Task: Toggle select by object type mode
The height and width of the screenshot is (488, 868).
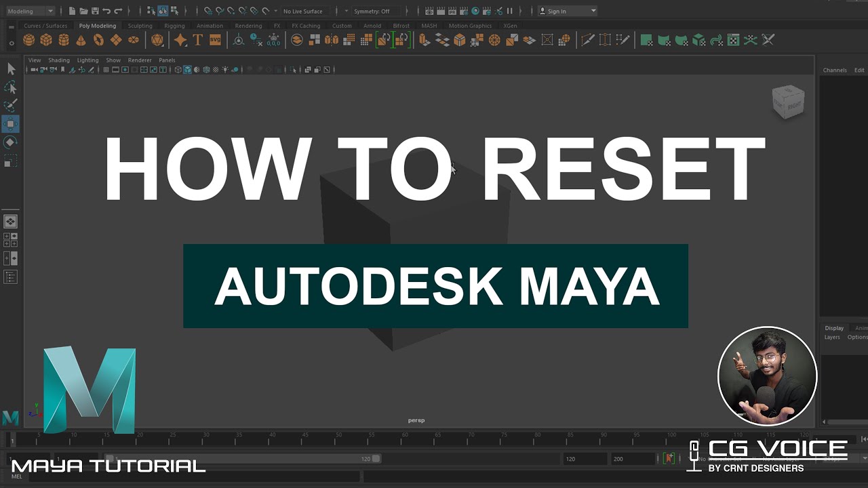Action: pyautogui.click(x=163, y=11)
